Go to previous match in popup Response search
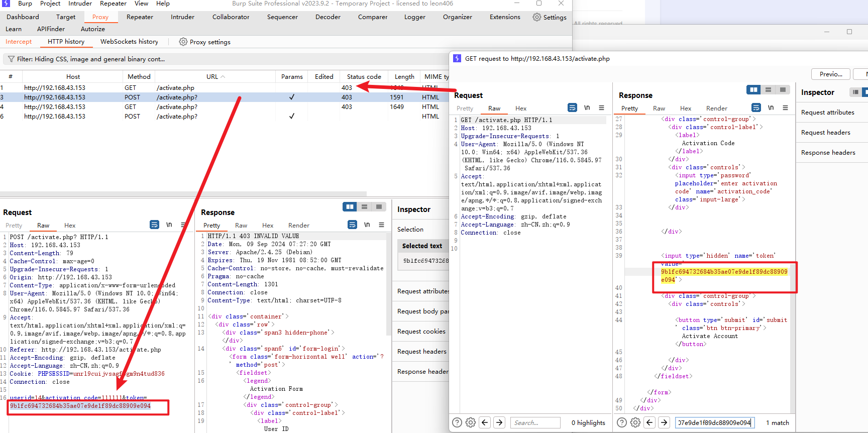This screenshot has width=868, height=433. pos(649,422)
